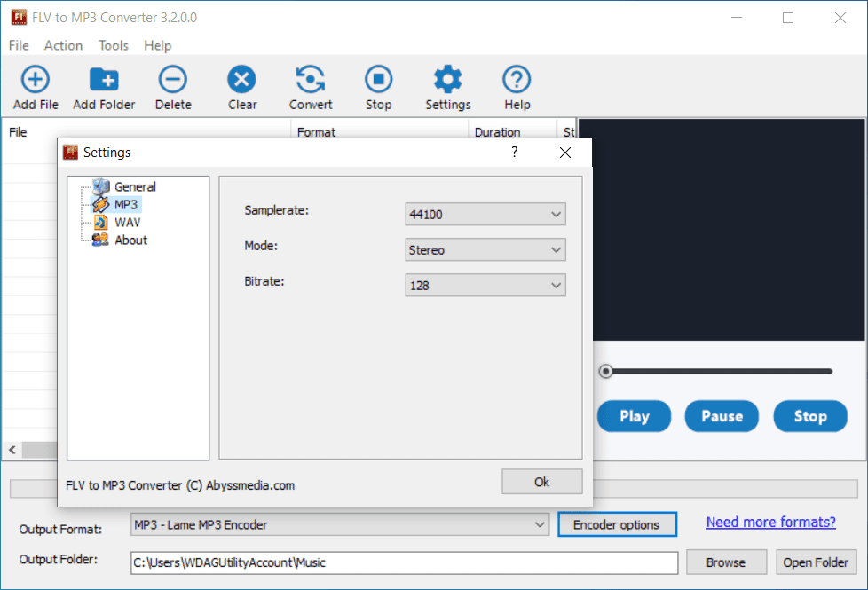Start conversion with the Convert icon

(x=311, y=80)
